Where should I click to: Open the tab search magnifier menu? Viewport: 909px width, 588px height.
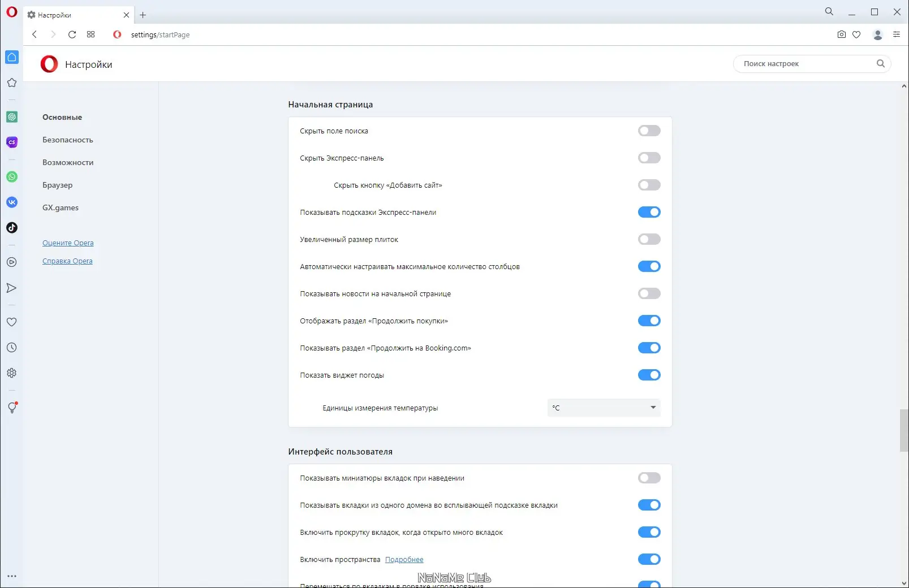point(829,11)
